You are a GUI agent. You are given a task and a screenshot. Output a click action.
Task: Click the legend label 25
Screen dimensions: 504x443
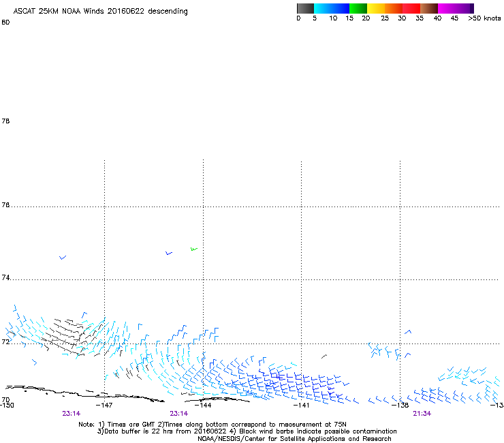(385, 18)
